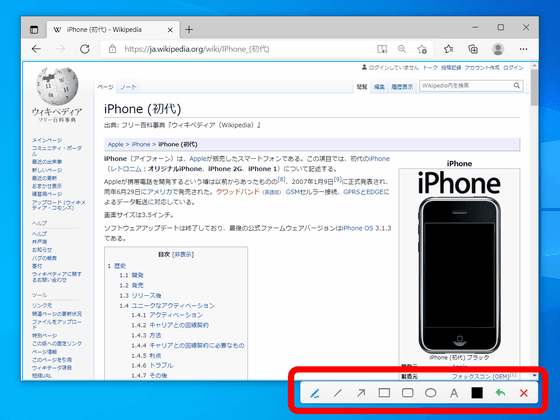Click the browser forward arrow

tap(61, 49)
